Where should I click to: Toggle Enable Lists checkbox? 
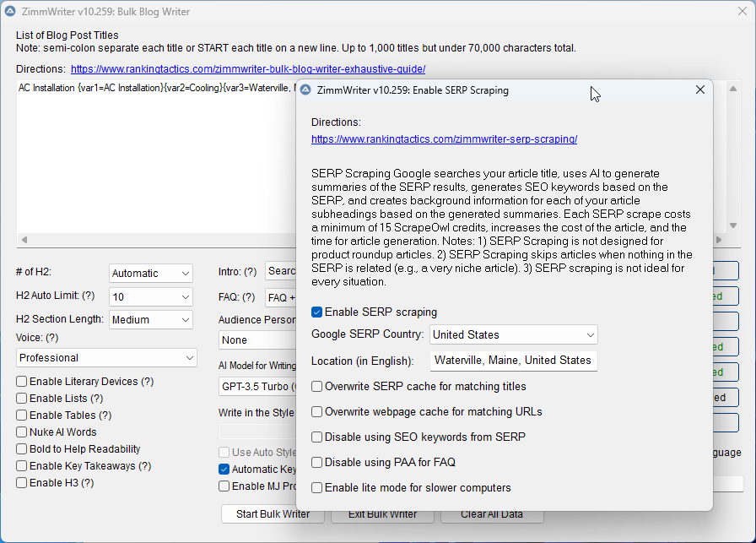pyautogui.click(x=21, y=399)
